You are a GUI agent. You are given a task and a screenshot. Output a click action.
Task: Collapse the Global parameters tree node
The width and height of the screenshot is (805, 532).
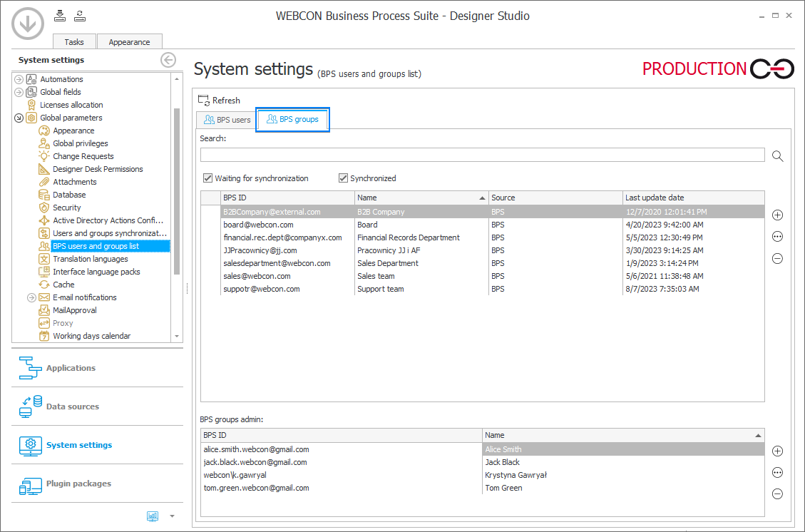point(19,118)
